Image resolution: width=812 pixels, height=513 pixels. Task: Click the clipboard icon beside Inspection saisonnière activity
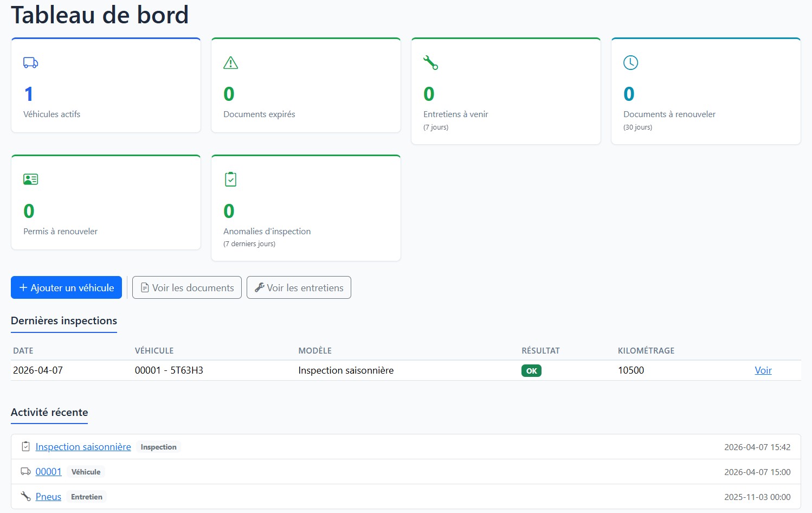25,447
